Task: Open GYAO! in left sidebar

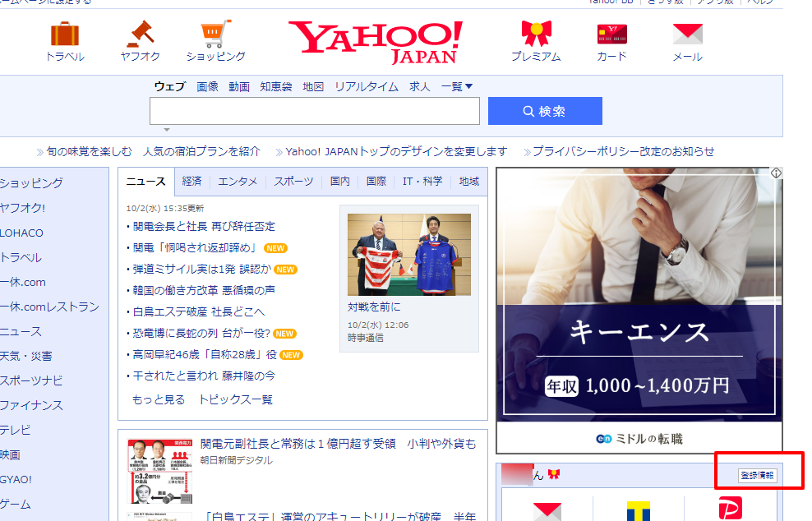Action: click(x=16, y=480)
